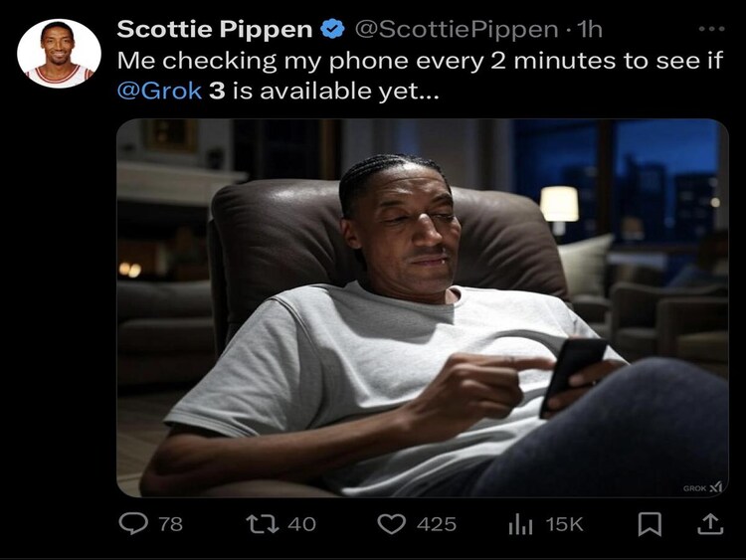Viewport: 746px width, 560px height.
Task: Click the 425 likes count
Action: point(437,524)
